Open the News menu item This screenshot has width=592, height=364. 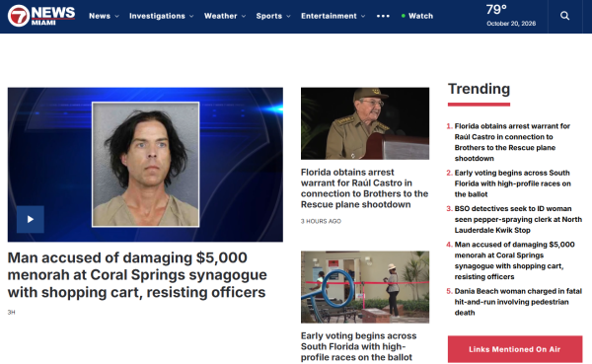100,16
